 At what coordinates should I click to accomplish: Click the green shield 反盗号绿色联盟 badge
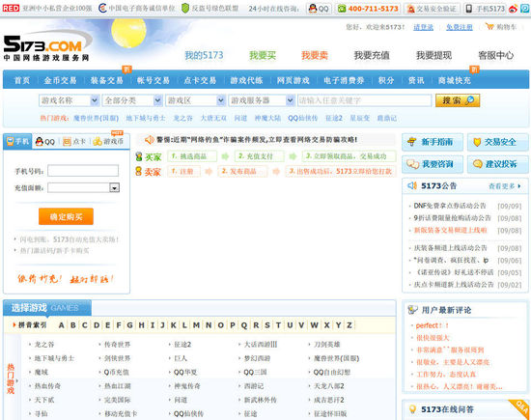coord(185,8)
